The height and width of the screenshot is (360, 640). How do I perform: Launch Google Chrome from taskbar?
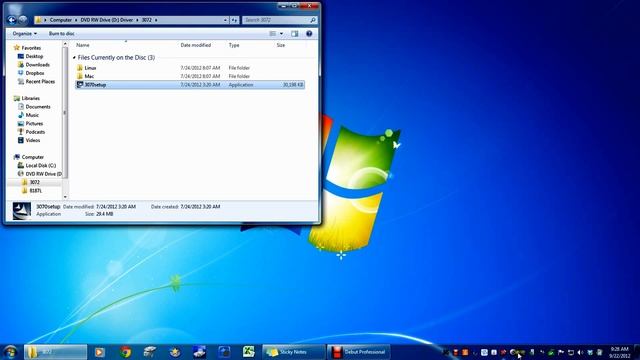(x=125, y=352)
